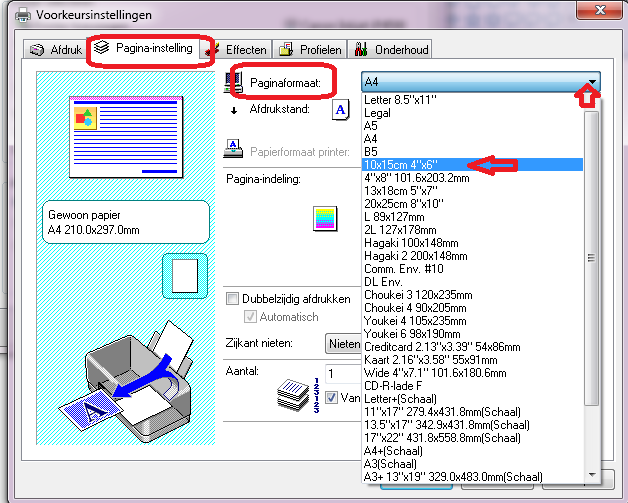Click the Paginaformaat computer-printer icon
The width and height of the screenshot is (628, 503).
pyautogui.click(x=233, y=83)
